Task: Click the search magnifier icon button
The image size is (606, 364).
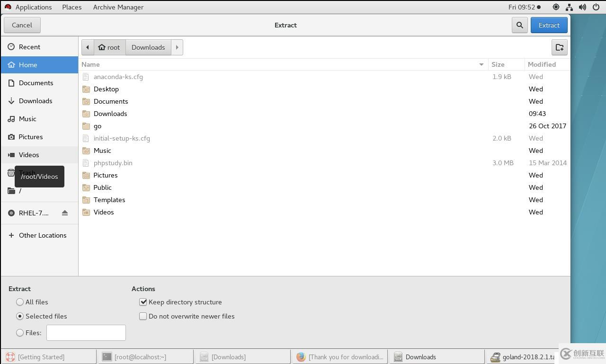Action: (519, 25)
